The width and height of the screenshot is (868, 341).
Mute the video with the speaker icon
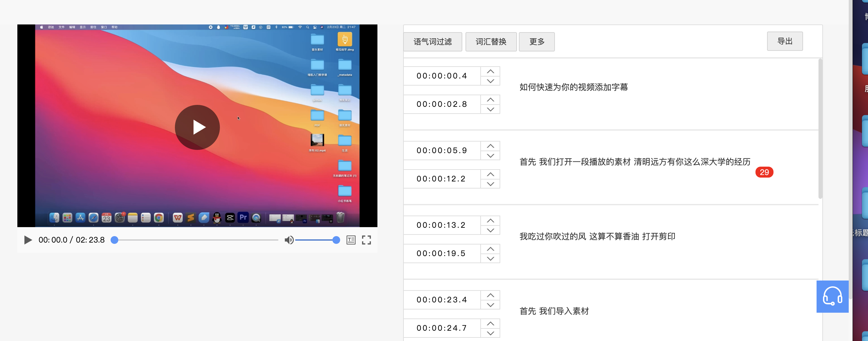pyautogui.click(x=289, y=240)
